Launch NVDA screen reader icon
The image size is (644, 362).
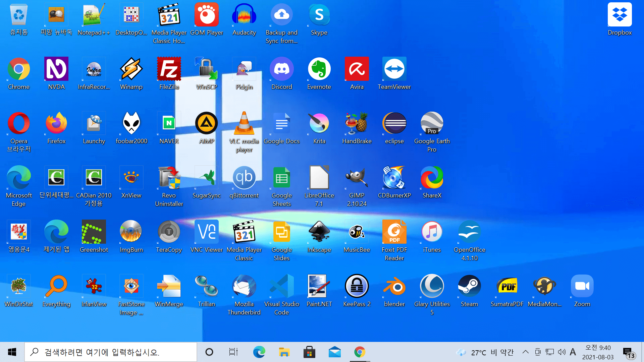56,74
